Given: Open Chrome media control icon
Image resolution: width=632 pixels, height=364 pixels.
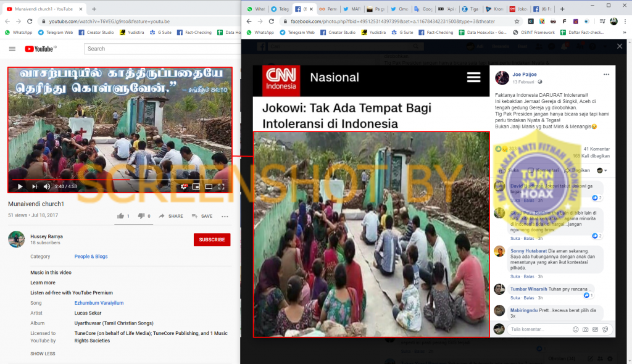Looking at the screenshot, I should [602, 21].
